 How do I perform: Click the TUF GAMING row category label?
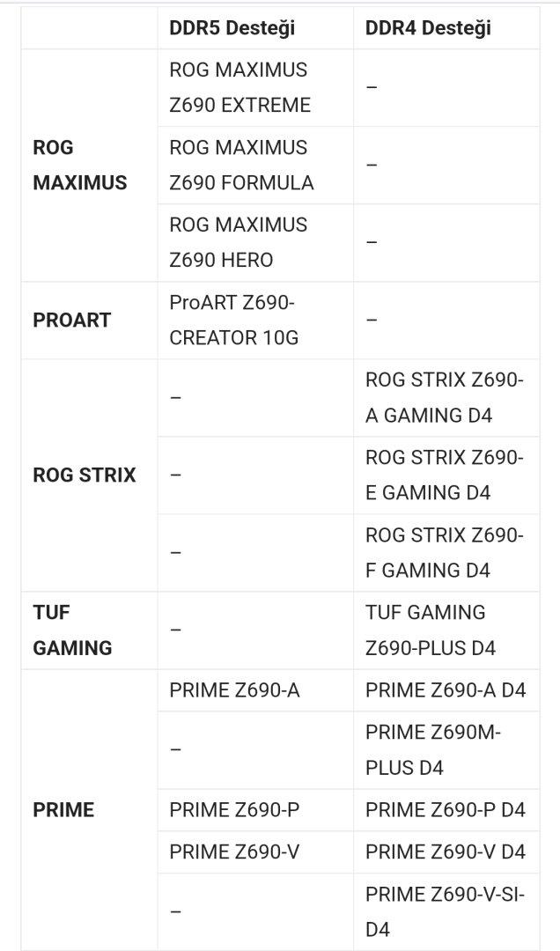pyautogui.click(x=72, y=630)
